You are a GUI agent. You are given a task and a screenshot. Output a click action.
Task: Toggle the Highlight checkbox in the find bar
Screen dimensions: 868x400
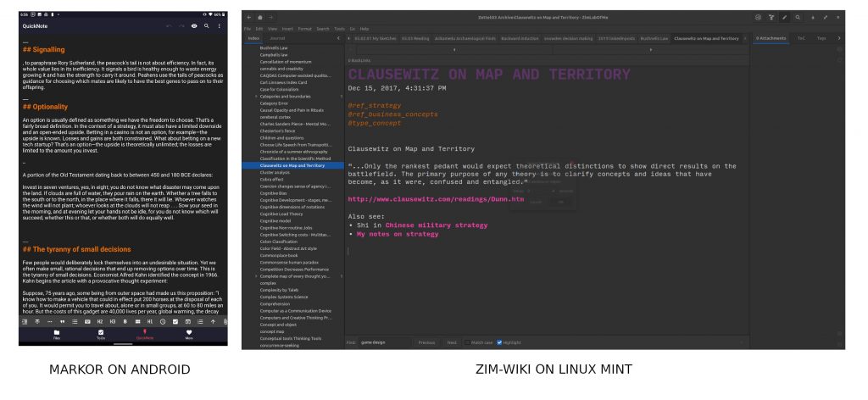click(500, 342)
